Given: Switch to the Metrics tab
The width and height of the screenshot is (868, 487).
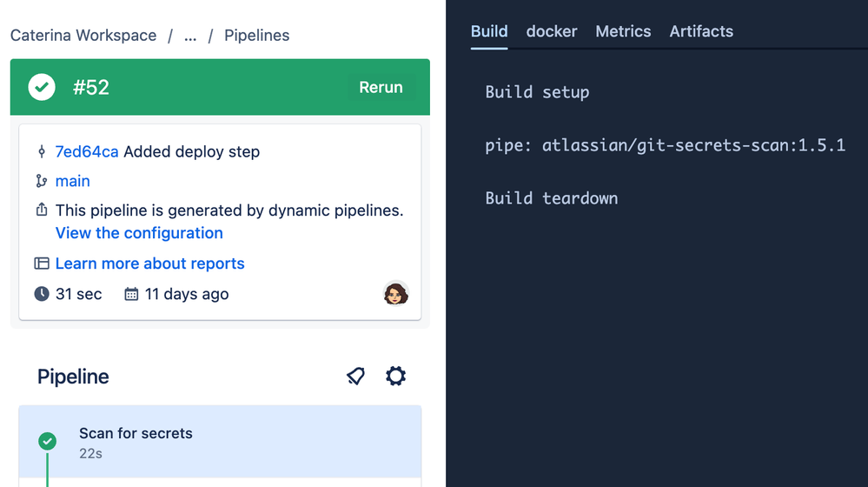Looking at the screenshot, I should point(623,31).
